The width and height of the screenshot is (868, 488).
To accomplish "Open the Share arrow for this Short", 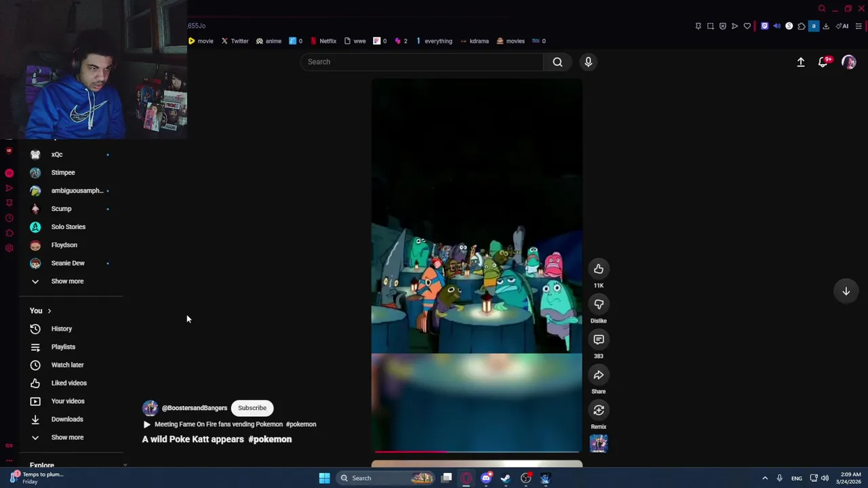I will pyautogui.click(x=599, y=375).
